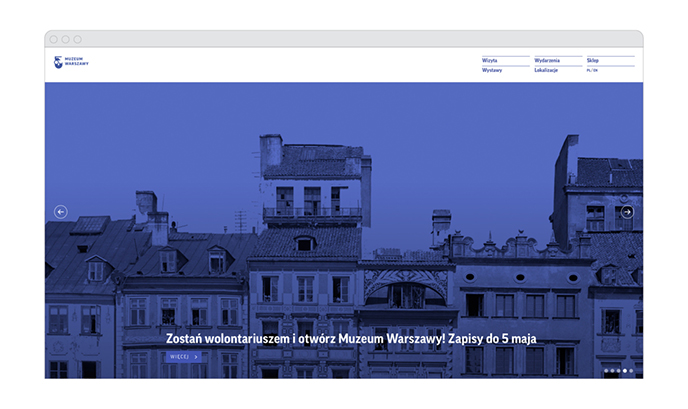The width and height of the screenshot is (688, 409).
Task: Open the Lokalizacje navigation link
Action: click(x=546, y=71)
